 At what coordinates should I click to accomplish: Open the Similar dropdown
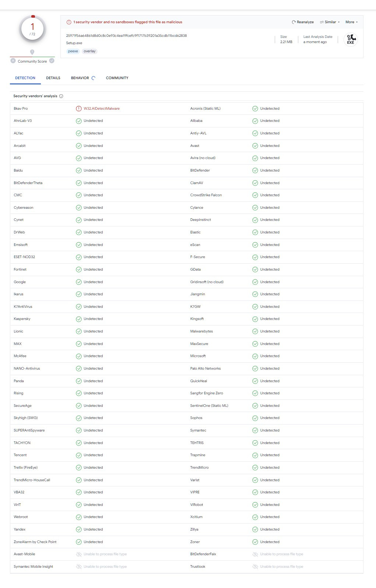[330, 22]
